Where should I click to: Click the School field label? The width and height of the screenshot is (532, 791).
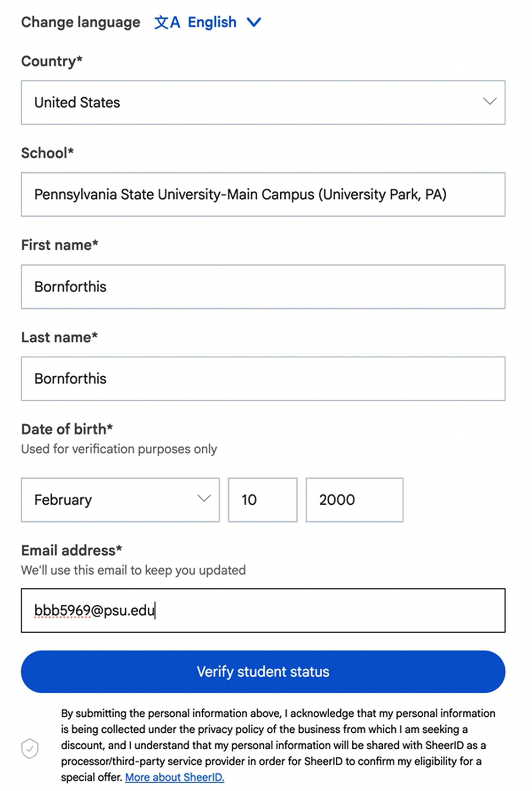[47, 153]
